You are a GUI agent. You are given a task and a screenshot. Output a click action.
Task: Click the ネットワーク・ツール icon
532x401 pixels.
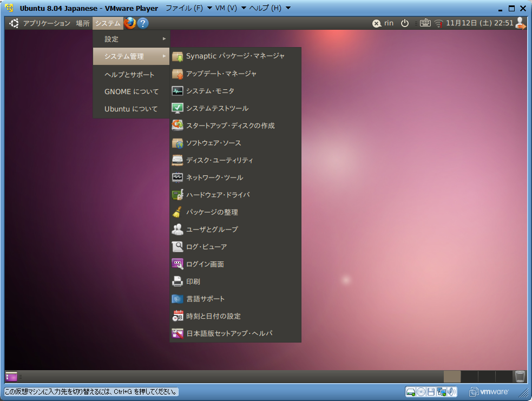tap(178, 178)
